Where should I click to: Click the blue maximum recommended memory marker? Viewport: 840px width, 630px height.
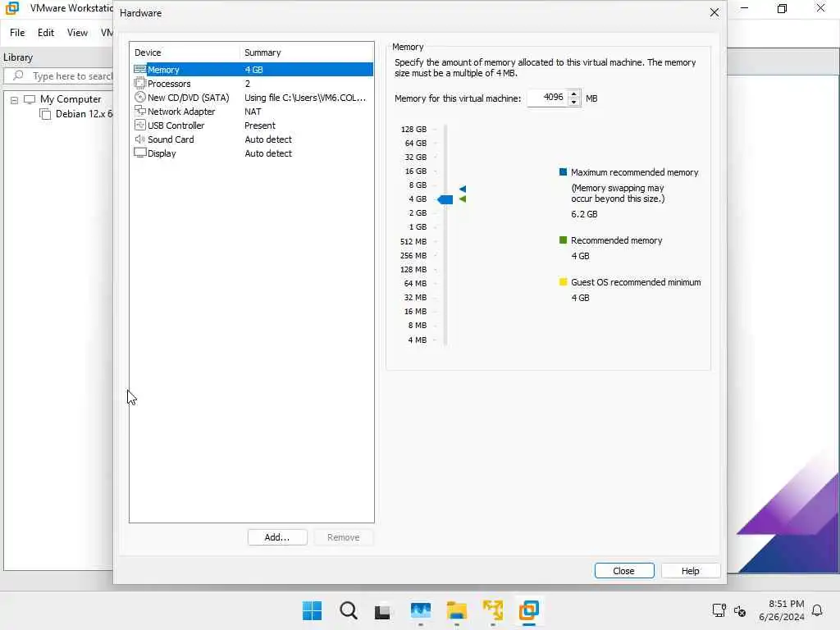(x=463, y=189)
